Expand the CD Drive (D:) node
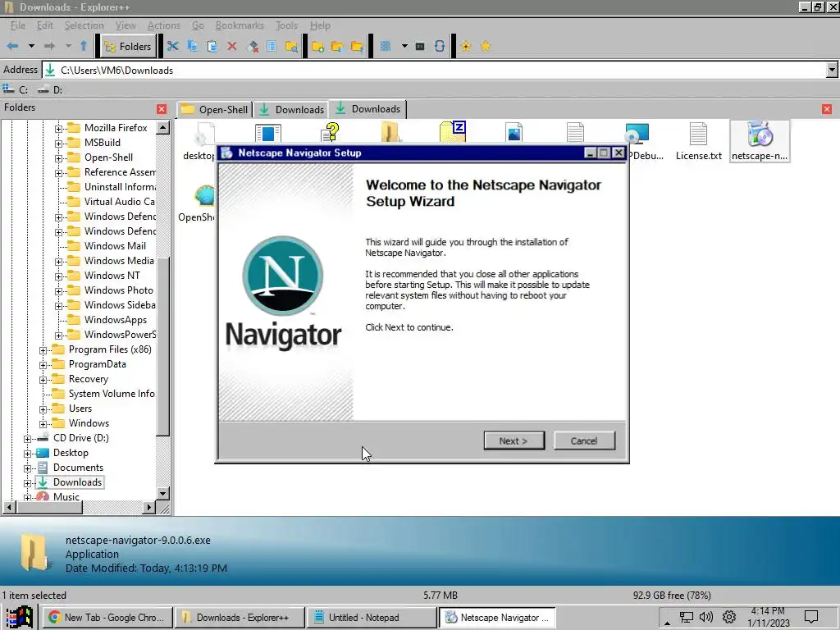This screenshot has width=840, height=630. (x=27, y=439)
